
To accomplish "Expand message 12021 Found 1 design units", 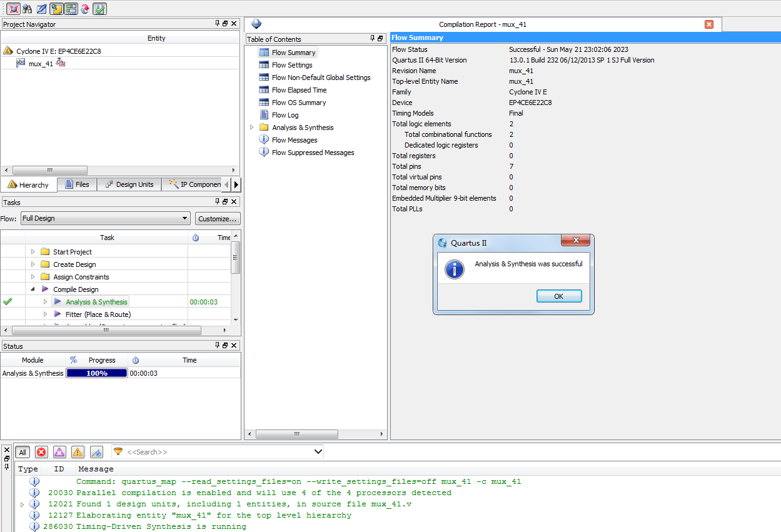I will pyautogui.click(x=23, y=504).
